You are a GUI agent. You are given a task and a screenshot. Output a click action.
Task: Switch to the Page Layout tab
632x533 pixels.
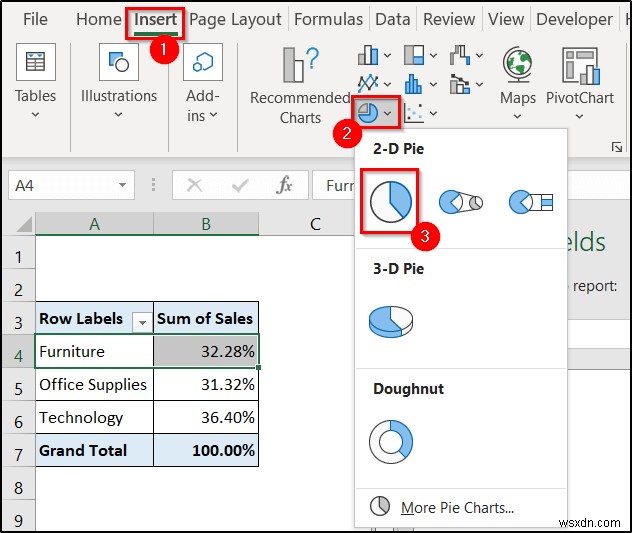tap(235, 19)
